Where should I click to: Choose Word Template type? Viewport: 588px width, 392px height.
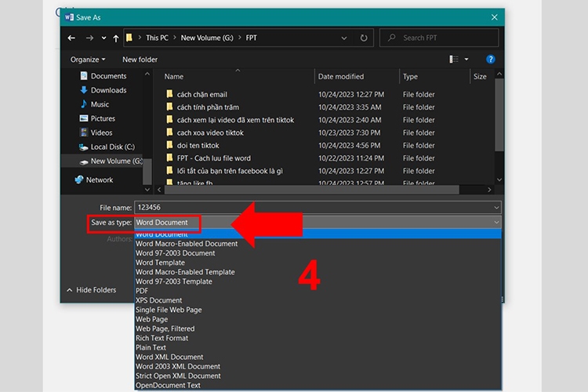pyautogui.click(x=318, y=263)
